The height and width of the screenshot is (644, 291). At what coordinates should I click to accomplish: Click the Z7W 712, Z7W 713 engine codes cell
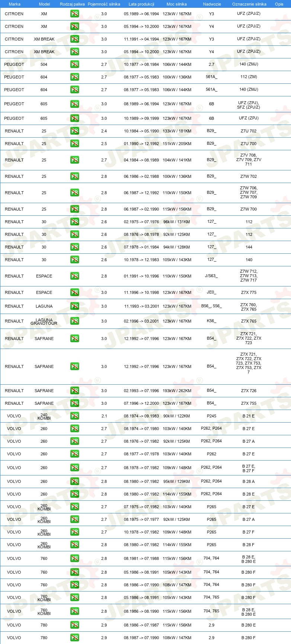[x=249, y=276]
